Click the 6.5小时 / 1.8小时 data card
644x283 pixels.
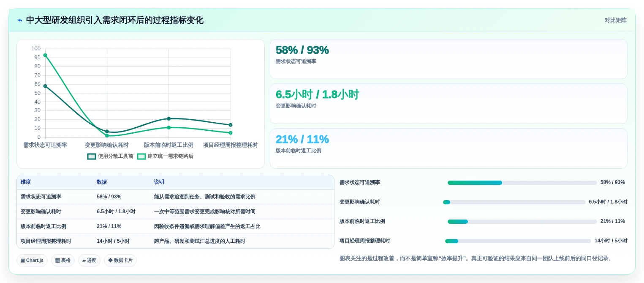click(x=448, y=104)
